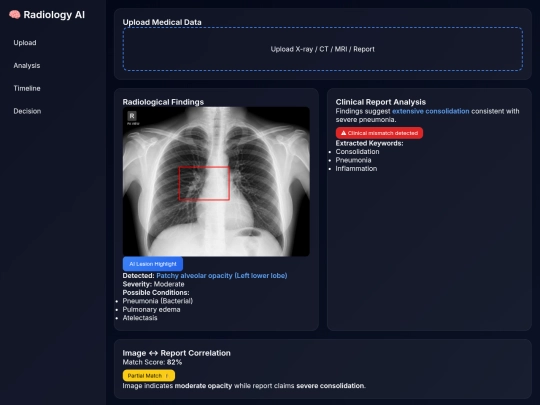Screen dimensions: 540x405
Task: Click the Consolidation extracted keyword
Action: (x=357, y=152)
